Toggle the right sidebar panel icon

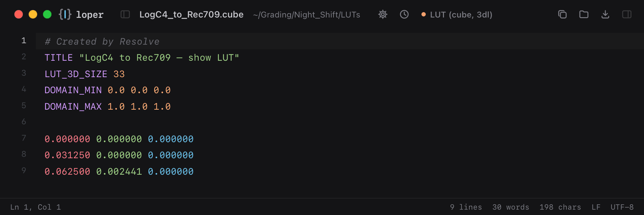point(627,14)
